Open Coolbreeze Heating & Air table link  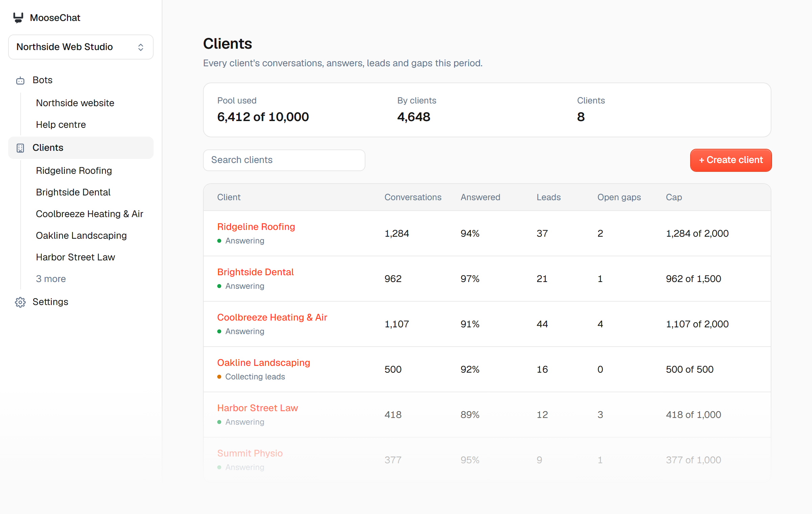click(272, 318)
